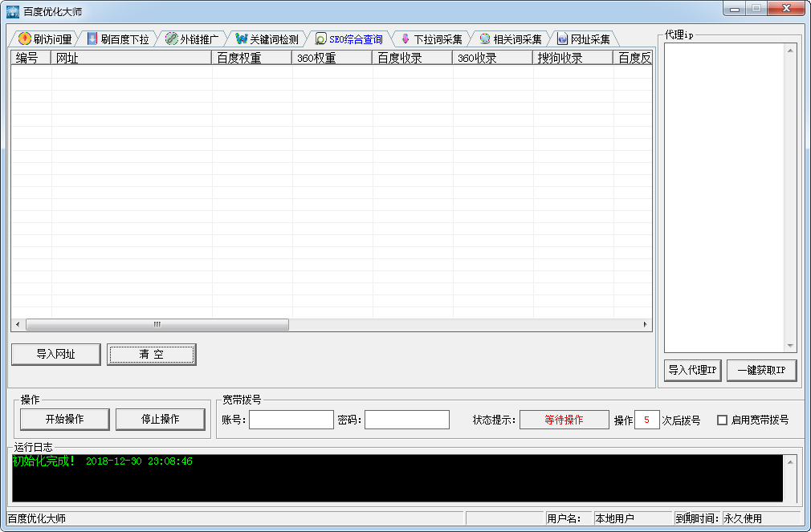Click the 开始操作 button
811x532 pixels.
point(65,420)
